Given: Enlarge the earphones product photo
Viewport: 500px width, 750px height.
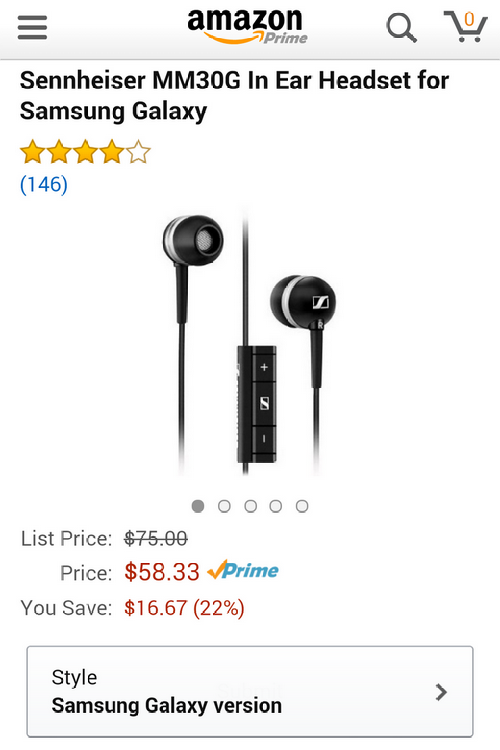Looking at the screenshot, I should pyautogui.click(x=250, y=342).
